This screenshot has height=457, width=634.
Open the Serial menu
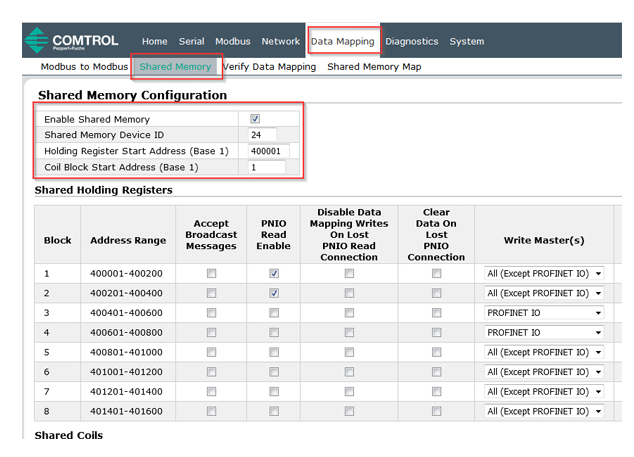191,41
